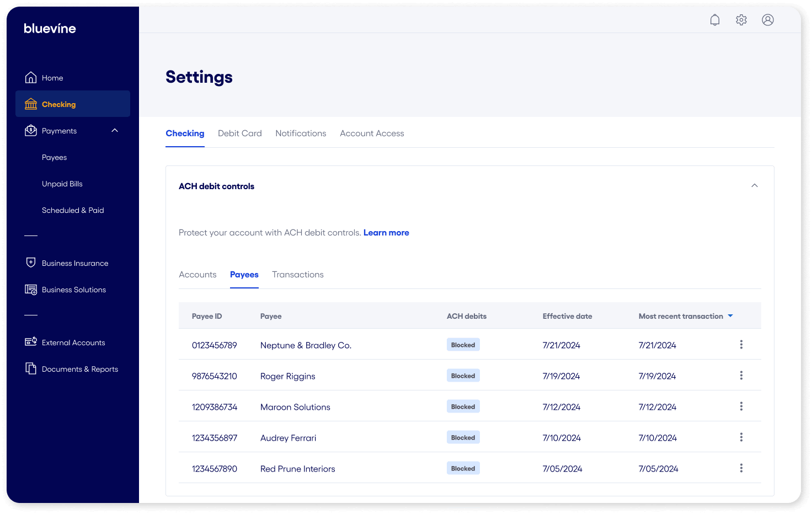Sort by Most recent transaction arrow
The width and height of the screenshot is (812, 514).
click(730, 316)
